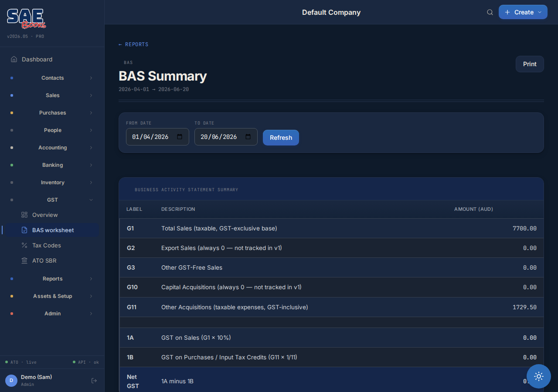Click the Dashboard home icon

14,59
